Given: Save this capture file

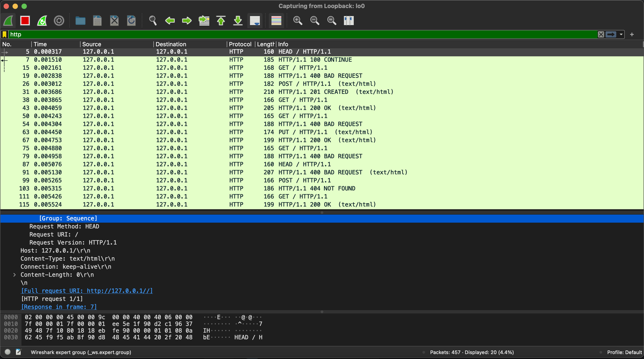Looking at the screenshot, I should 97,21.
